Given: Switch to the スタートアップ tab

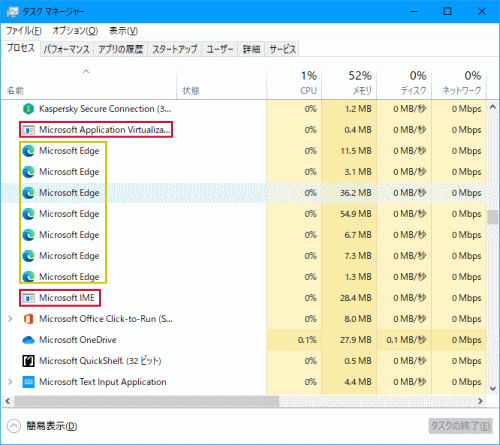Looking at the screenshot, I should (x=175, y=49).
